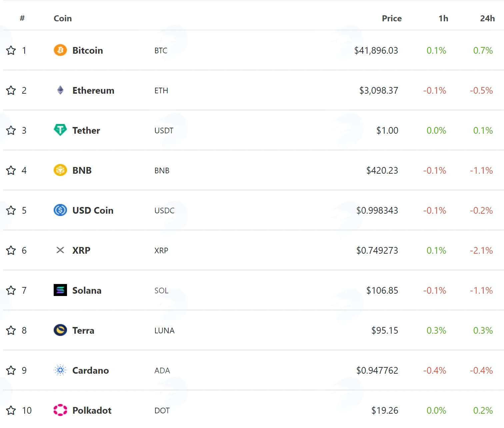Add Polkadot to favorites via star
Image resolution: width=504 pixels, height=428 pixels.
(11, 410)
